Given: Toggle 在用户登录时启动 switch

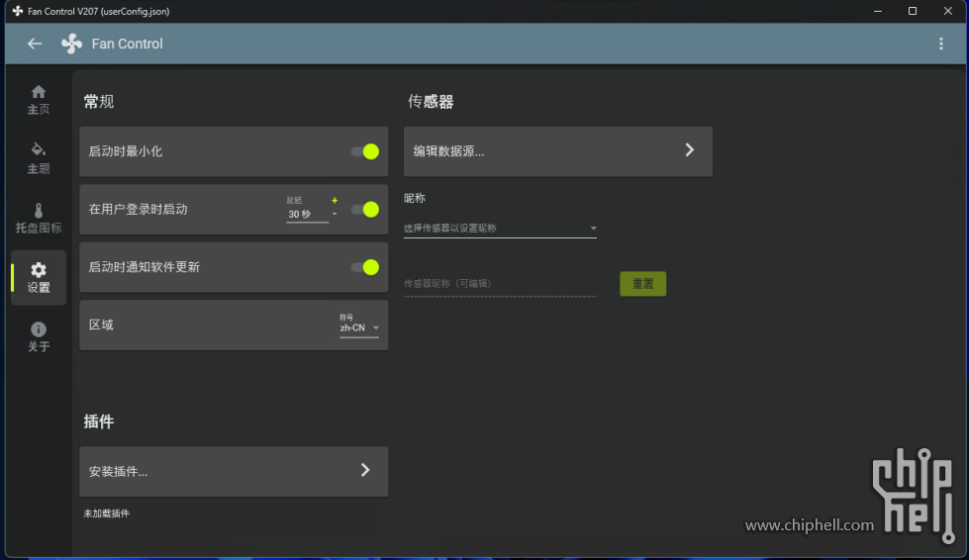Looking at the screenshot, I should [365, 210].
